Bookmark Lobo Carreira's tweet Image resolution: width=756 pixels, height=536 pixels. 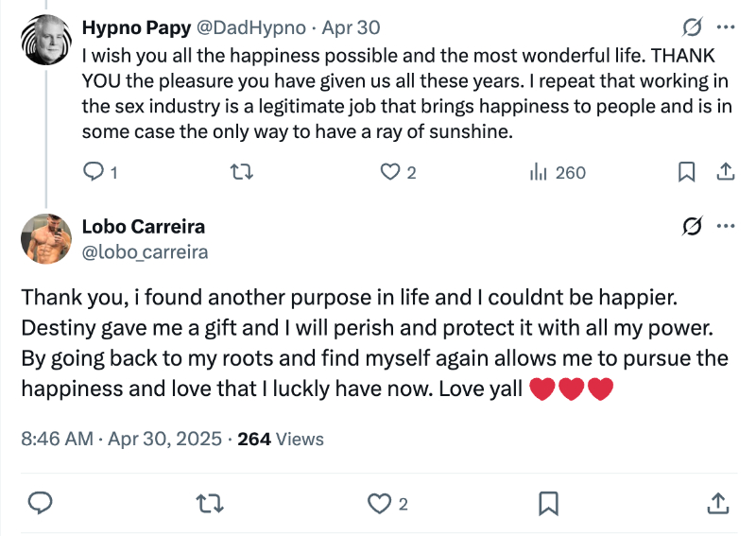click(548, 503)
